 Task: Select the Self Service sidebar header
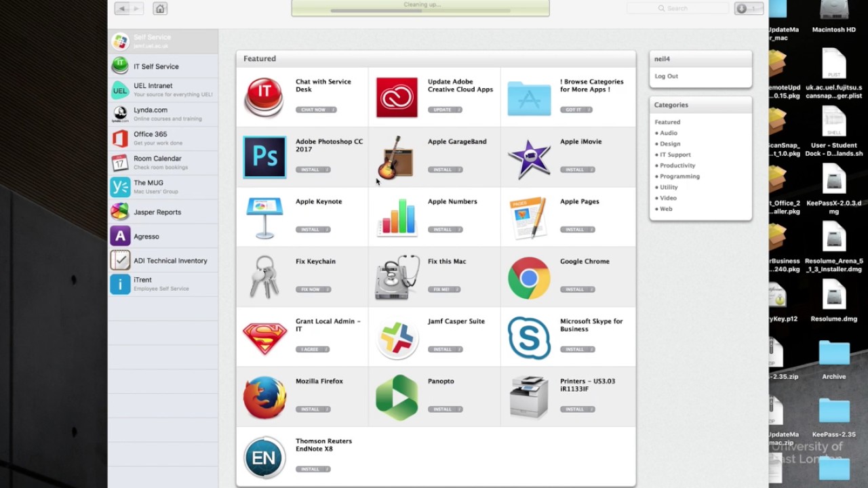pos(163,41)
